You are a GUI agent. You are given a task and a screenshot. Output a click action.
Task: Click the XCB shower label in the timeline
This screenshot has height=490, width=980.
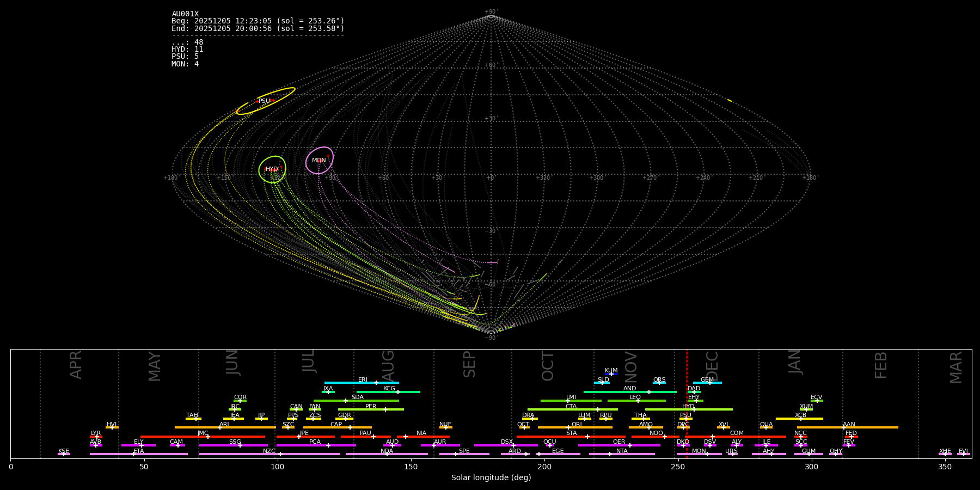tap(801, 415)
